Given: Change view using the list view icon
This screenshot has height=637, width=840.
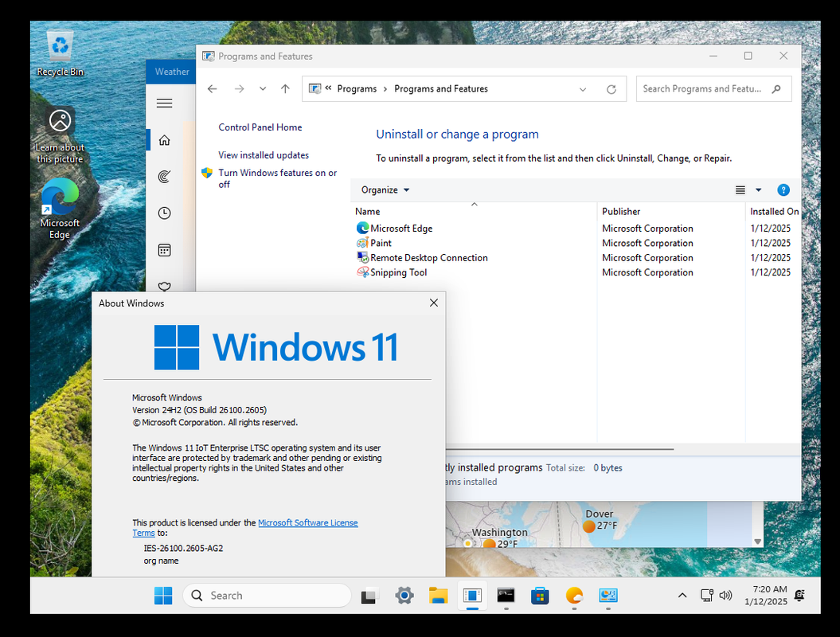Looking at the screenshot, I should (740, 190).
